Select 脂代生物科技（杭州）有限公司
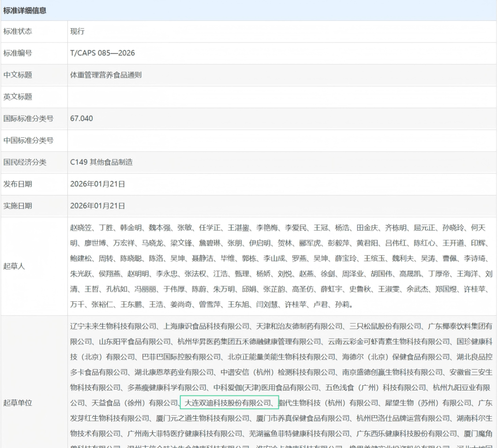This screenshot has height=448, width=498. [328, 403]
